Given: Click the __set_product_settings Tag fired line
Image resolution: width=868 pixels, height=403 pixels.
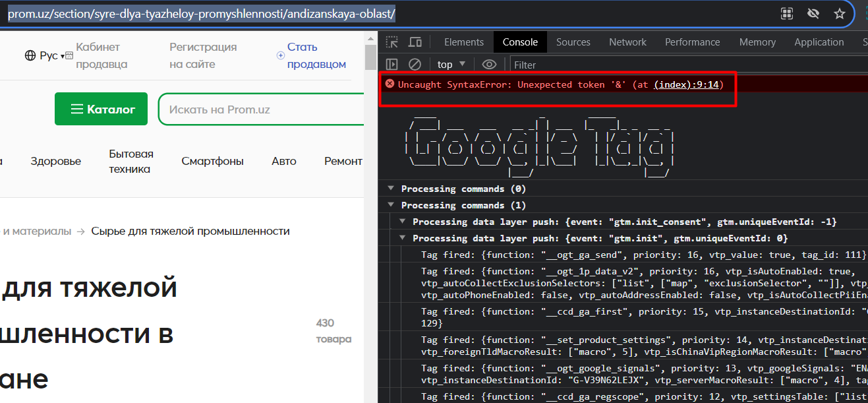Looking at the screenshot, I should (x=644, y=346).
